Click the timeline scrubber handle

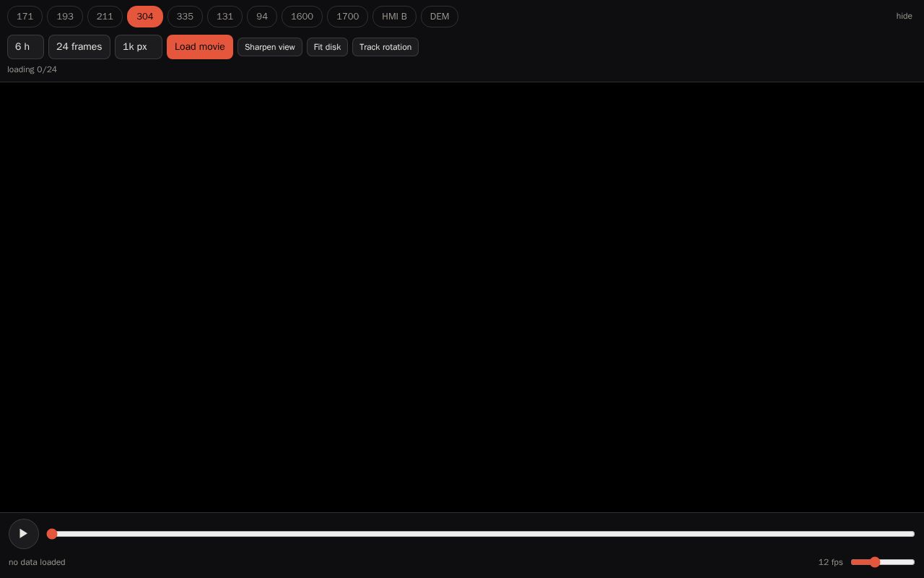pyautogui.click(x=52, y=534)
